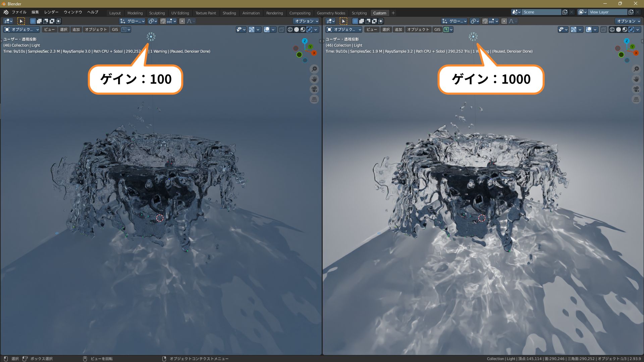Expand オプション dropdown in left viewport
The height and width of the screenshot is (362, 644).
pyautogui.click(x=306, y=21)
